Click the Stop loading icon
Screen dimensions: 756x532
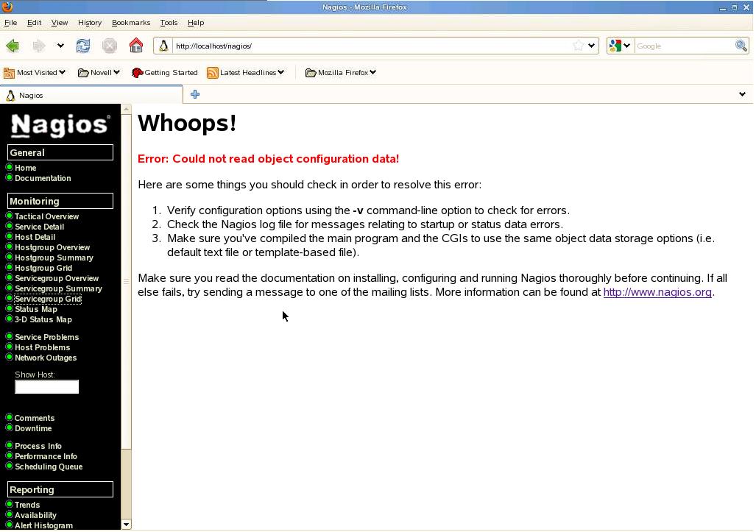point(110,46)
